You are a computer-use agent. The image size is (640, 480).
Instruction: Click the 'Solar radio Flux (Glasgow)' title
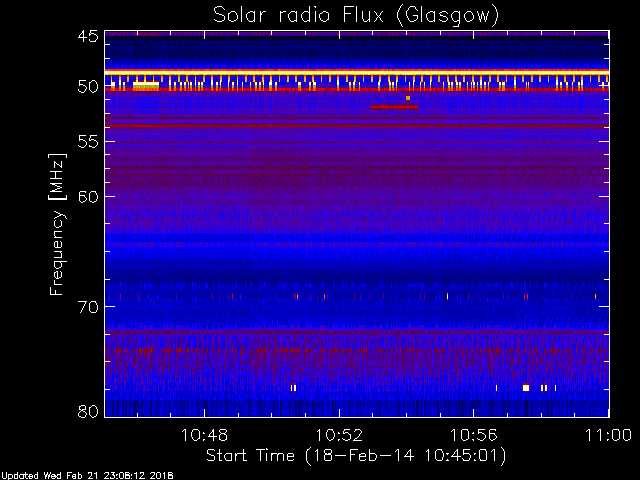(x=356, y=16)
